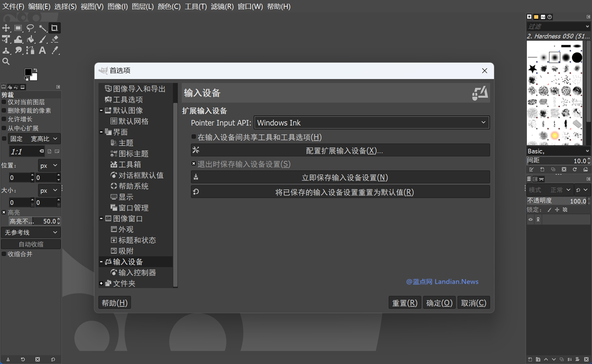Open the 无参考线 guides dropdown
592x364 pixels.
point(31,232)
